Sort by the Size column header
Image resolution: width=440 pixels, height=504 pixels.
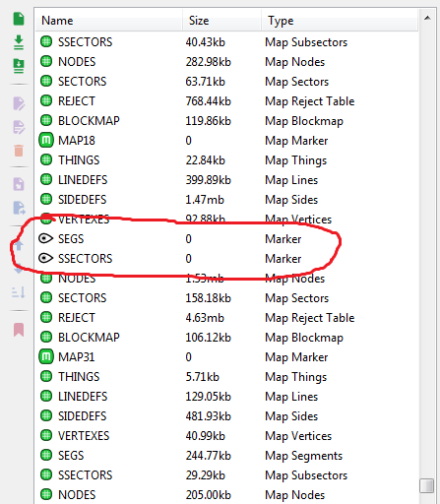(x=221, y=21)
